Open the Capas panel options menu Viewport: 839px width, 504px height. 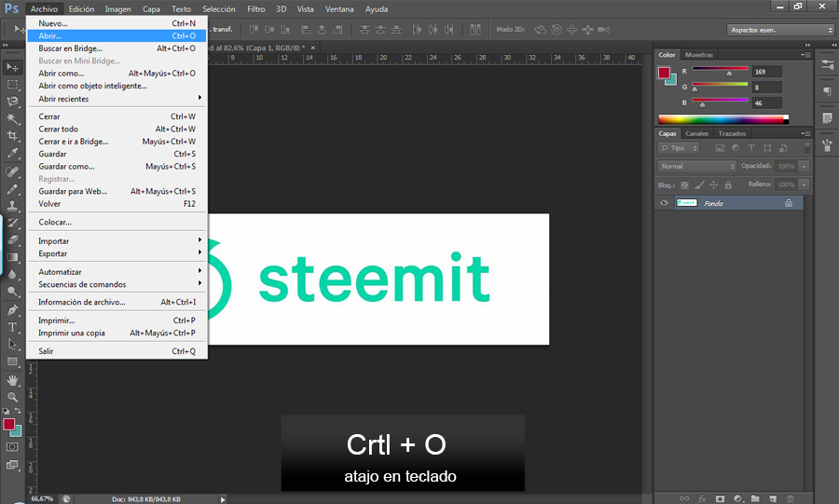[x=805, y=133]
